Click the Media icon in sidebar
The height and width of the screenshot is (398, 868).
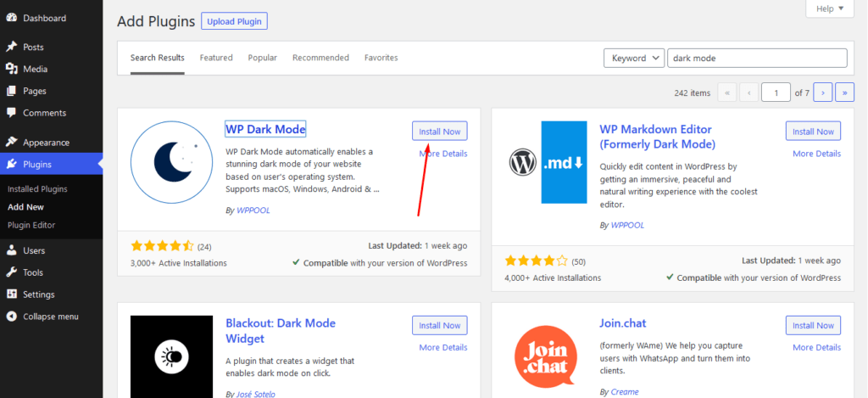coord(12,69)
